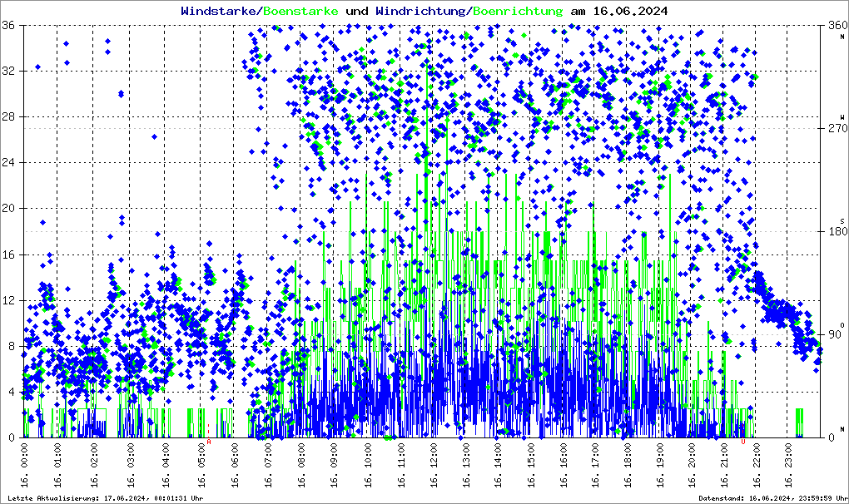Click the 18:00 label on the time axis

(627, 469)
